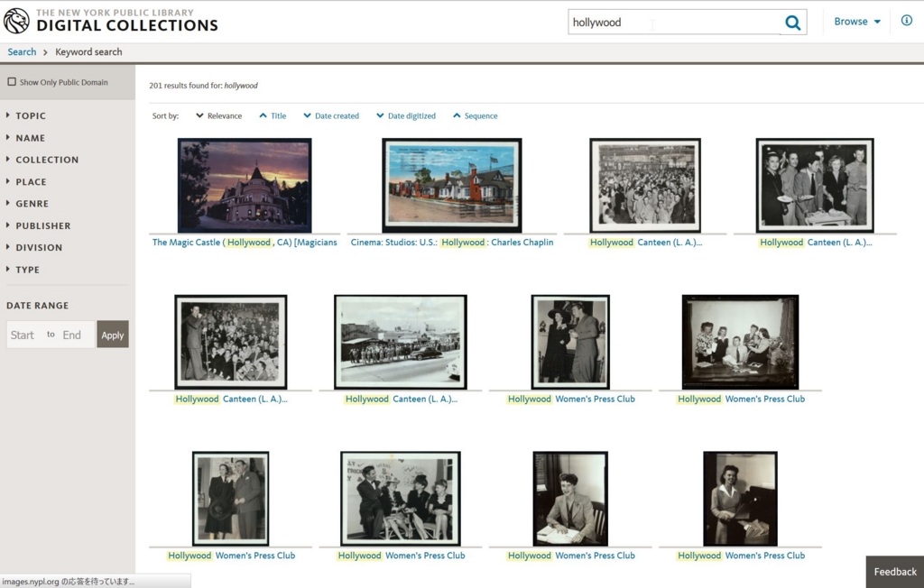Expand the DIVISION filter
The image size is (924, 588).
tap(39, 247)
